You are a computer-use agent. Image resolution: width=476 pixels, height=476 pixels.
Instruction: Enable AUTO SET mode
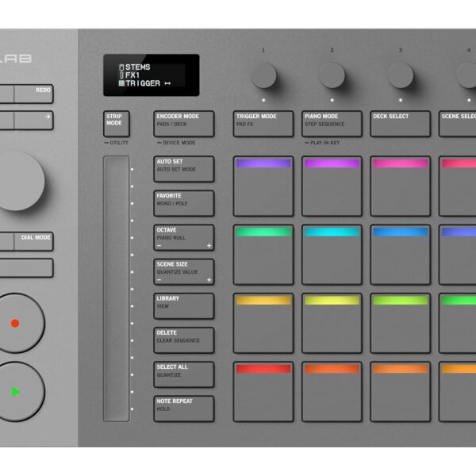pos(184,169)
